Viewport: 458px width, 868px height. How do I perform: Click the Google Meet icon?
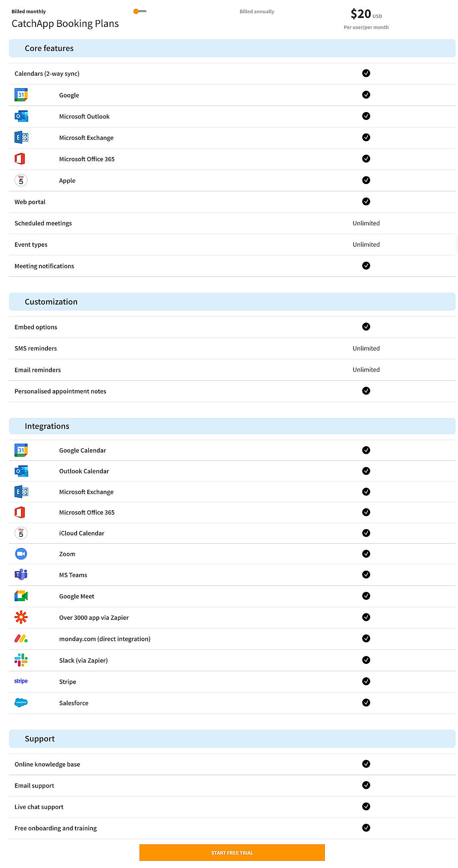coord(21,596)
